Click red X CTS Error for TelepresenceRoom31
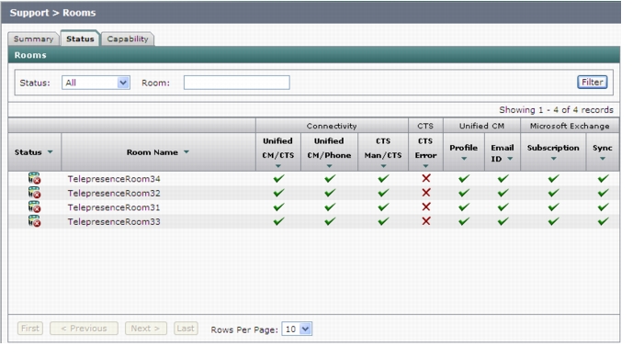 (426, 206)
